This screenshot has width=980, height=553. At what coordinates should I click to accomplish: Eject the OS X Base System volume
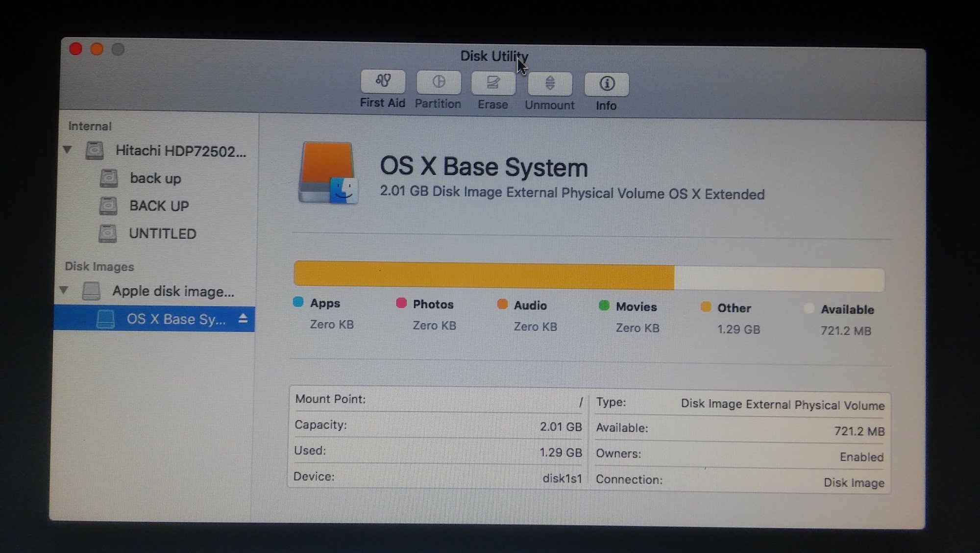(243, 319)
